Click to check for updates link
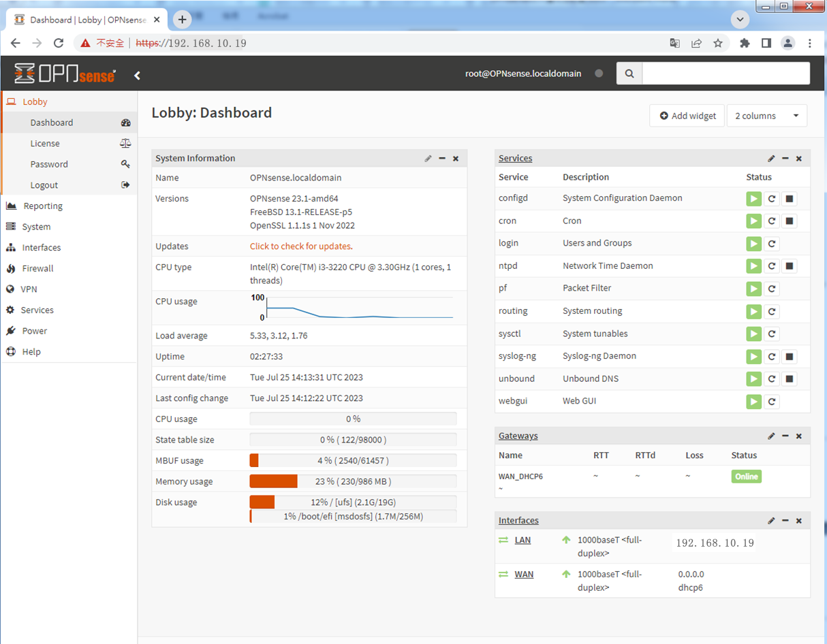This screenshot has width=827, height=644. [301, 246]
